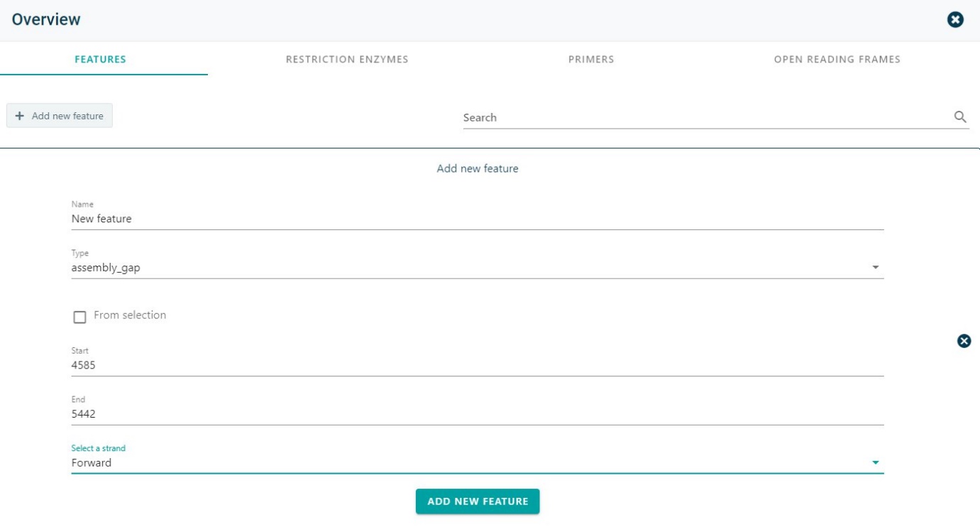
Task: Open the Restriction Enzymes tab
Action: click(x=346, y=60)
